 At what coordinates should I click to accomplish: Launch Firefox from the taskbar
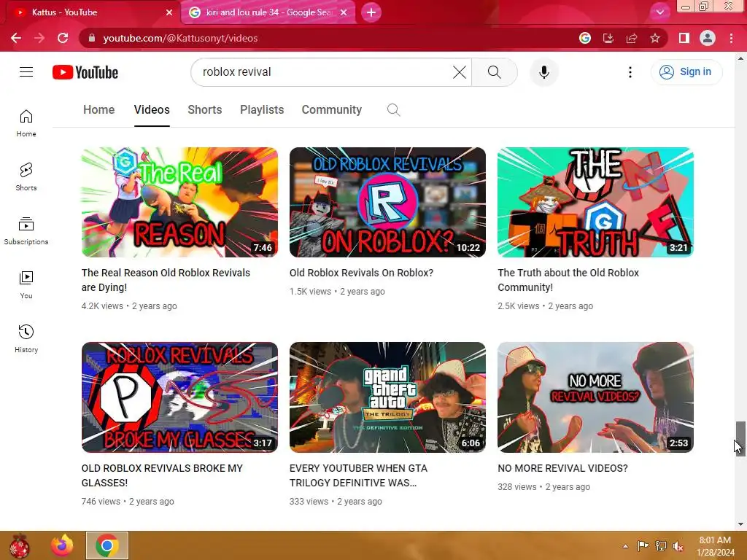(63, 545)
